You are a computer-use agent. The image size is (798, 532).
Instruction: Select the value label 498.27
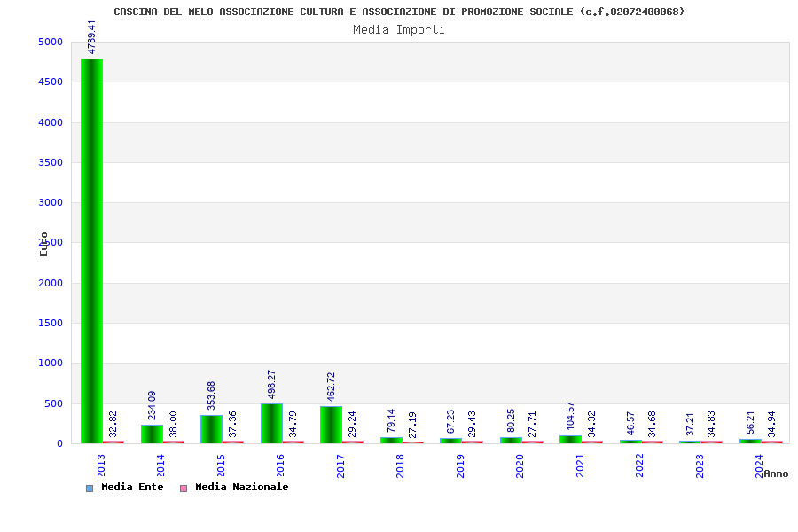click(x=271, y=385)
